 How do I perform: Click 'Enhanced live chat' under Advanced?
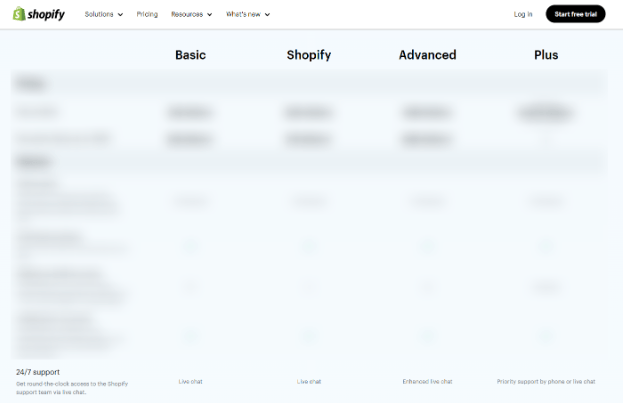(427, 382)
